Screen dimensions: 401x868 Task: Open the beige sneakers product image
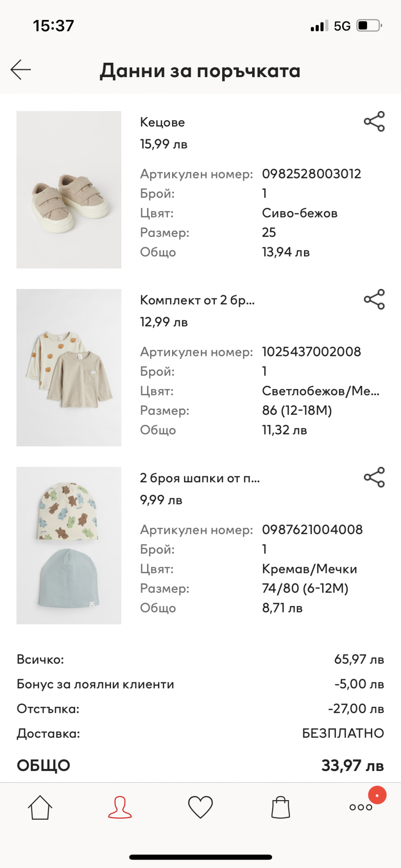click(69, 190)
